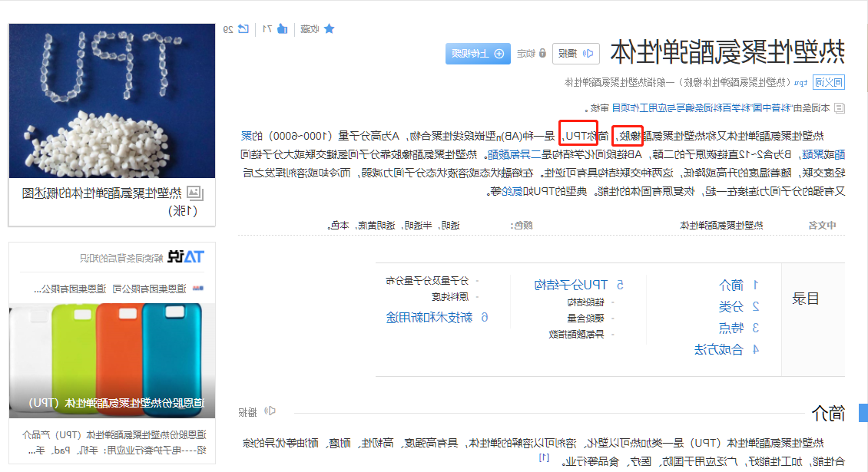The image size is (868, 472).
Task: Click the image gallery icon below TPU photo
Action: point(195,193)
